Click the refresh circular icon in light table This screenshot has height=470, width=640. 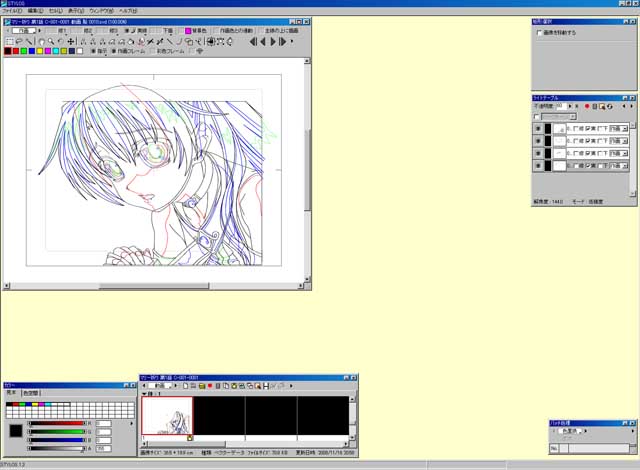(x=609, y=106)
